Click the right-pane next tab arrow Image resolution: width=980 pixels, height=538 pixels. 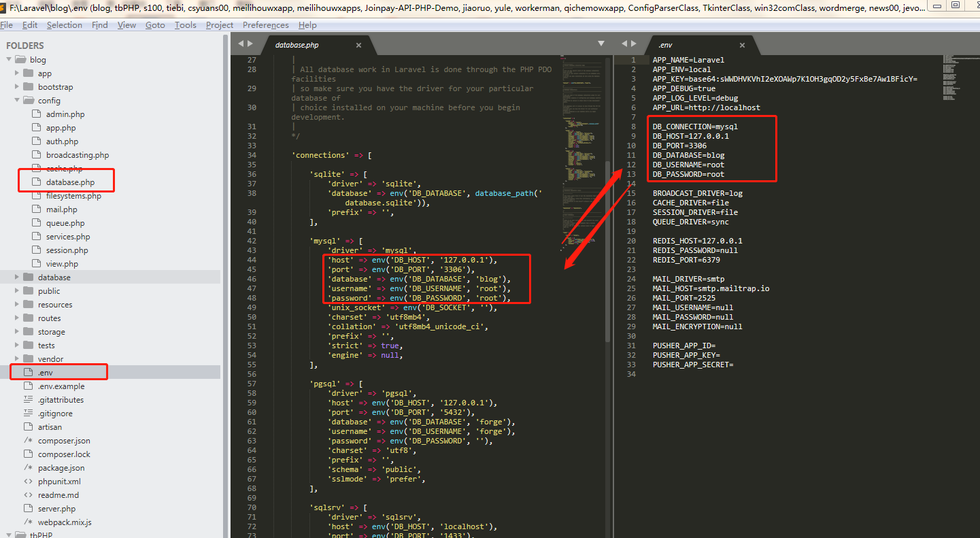(x=635, y=44)
